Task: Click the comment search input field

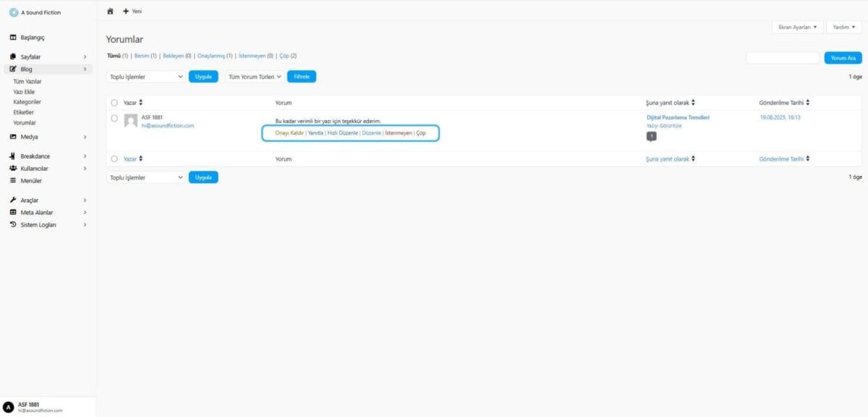Action: (783, 58)
